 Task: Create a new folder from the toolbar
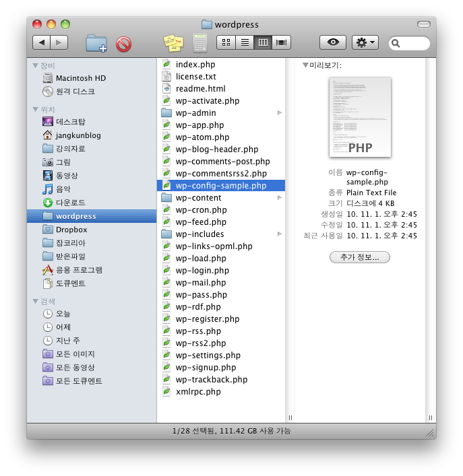coord(96,43)
